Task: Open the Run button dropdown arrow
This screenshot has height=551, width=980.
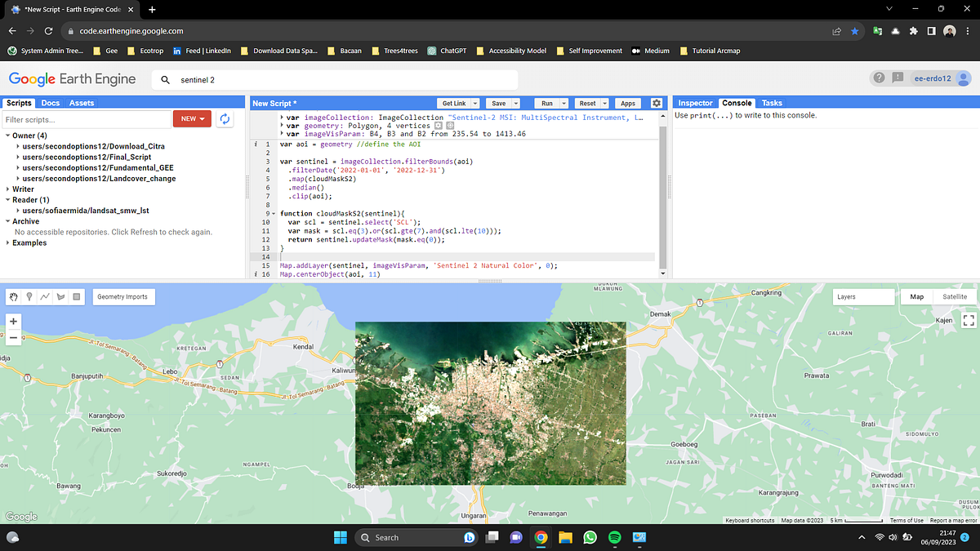Action: click(x=563, y=103)
